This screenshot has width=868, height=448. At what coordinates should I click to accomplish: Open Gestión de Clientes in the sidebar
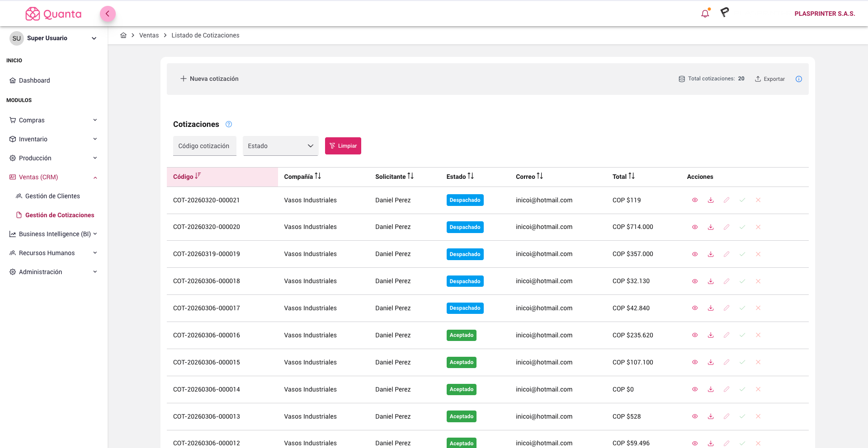[52, 196]
